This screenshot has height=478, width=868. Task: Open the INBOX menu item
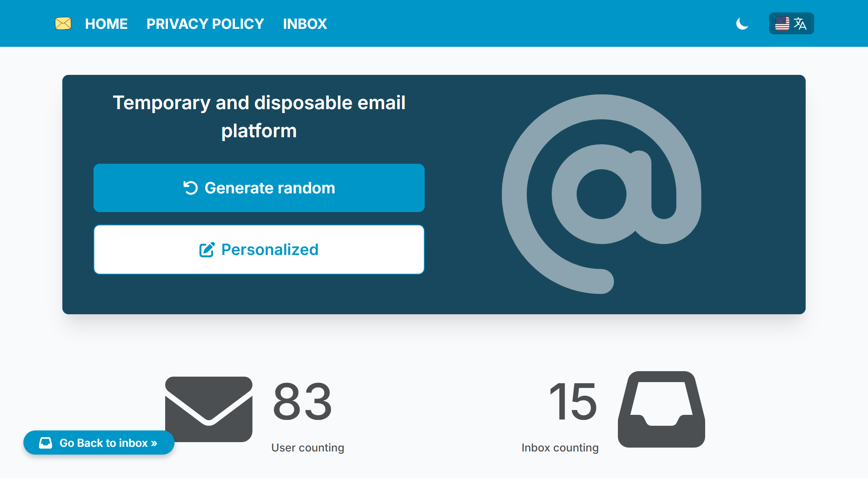305,24
